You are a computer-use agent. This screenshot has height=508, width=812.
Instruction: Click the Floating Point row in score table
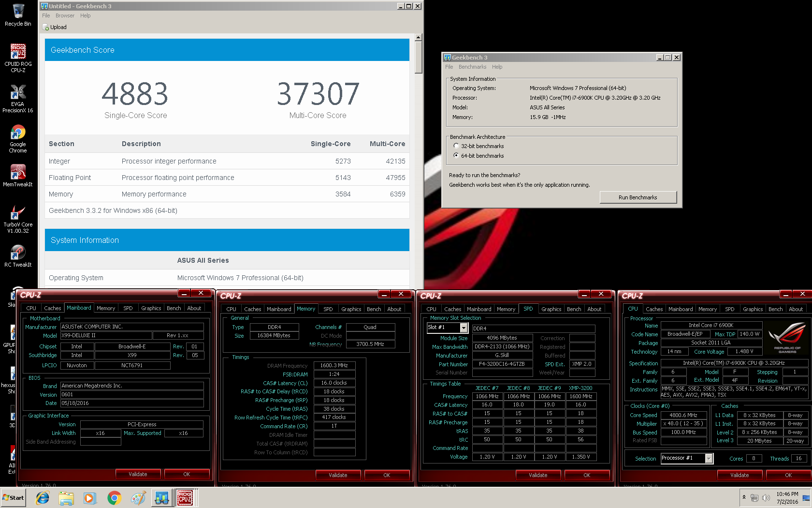(x=227, y=178)
